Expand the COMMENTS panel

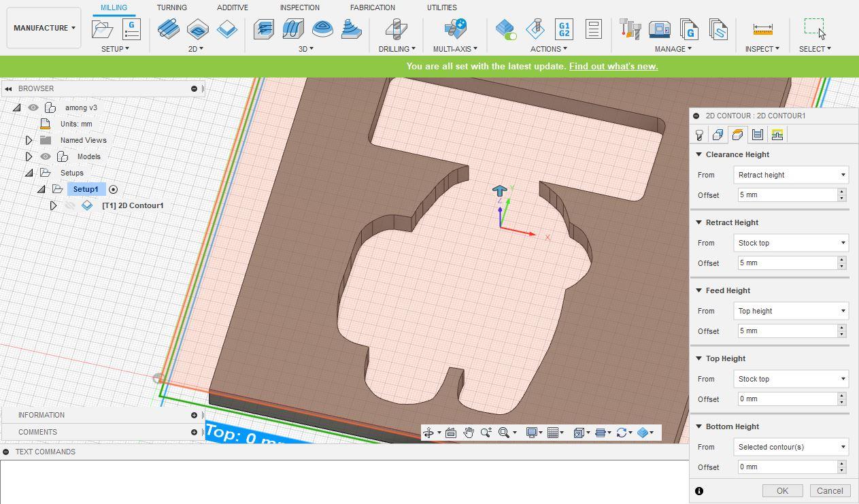[x=194, y=432]
